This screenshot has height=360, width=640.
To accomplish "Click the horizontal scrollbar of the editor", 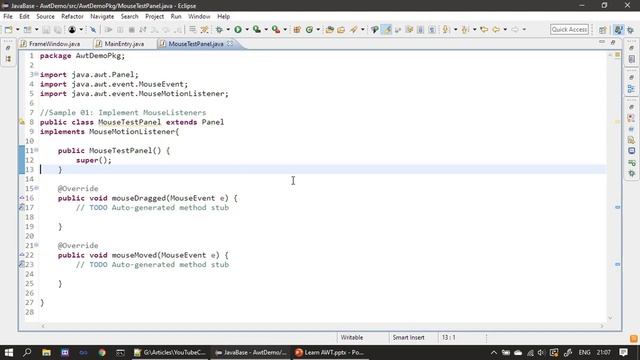I will pyautogui.click(x=322, y=326).
